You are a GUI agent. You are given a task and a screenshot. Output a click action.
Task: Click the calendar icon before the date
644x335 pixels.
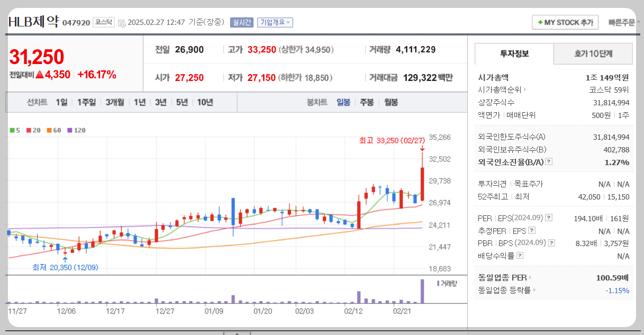[122, 23]
